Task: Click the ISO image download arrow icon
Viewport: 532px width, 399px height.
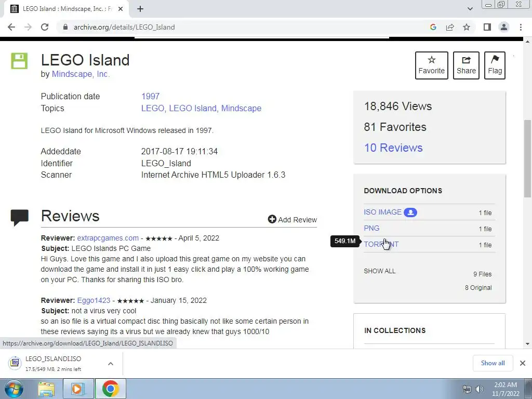Action: [410, 212]
